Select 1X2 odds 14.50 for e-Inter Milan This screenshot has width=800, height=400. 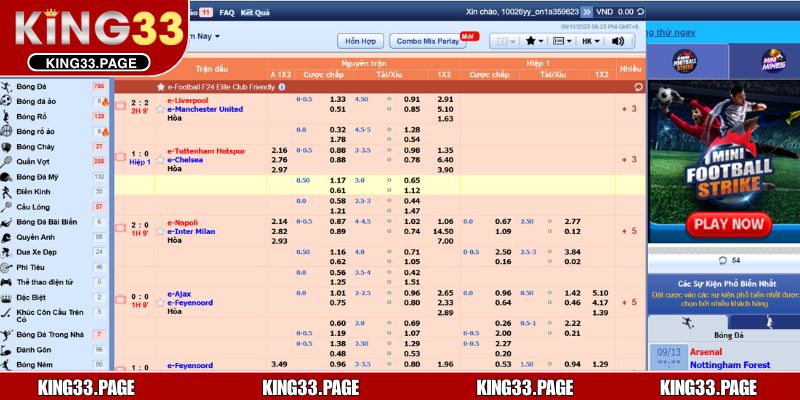(x=445, y=231)
